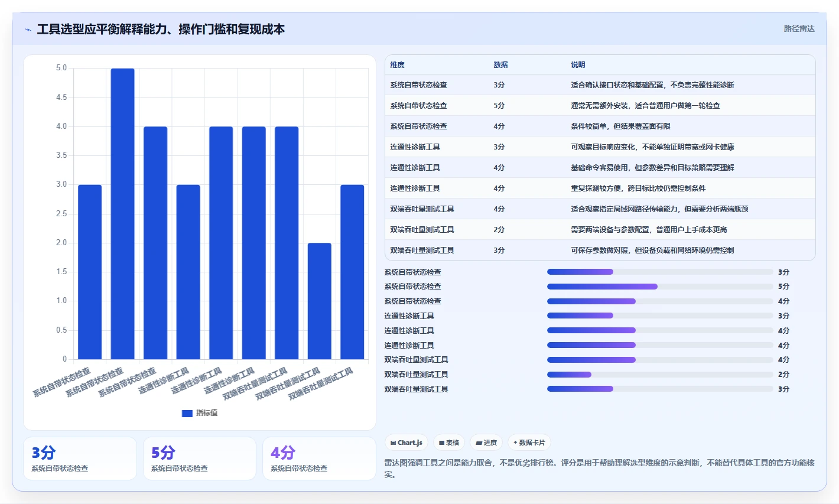The height and width of the screenshot is (504, 839).
Task: Select the cell 可保存参数做对照，但设备负载和网络环境仍需控制
Action: coord(652,251)
